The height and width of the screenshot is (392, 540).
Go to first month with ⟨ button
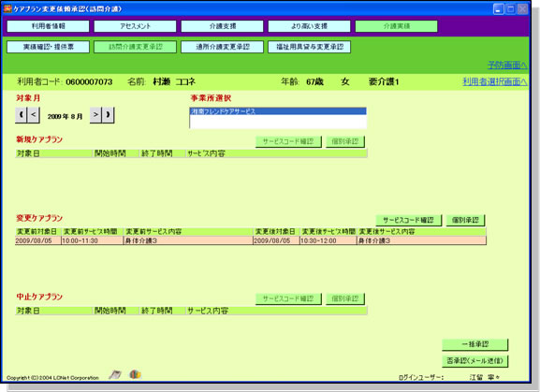tap(21, 114)
